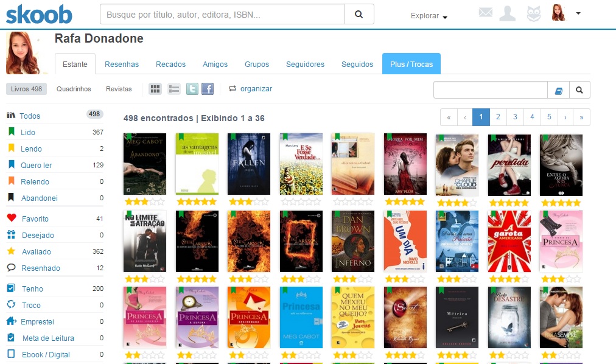
Task: Expand the Explorar dropdown menu
Action: tap(429, 16)
